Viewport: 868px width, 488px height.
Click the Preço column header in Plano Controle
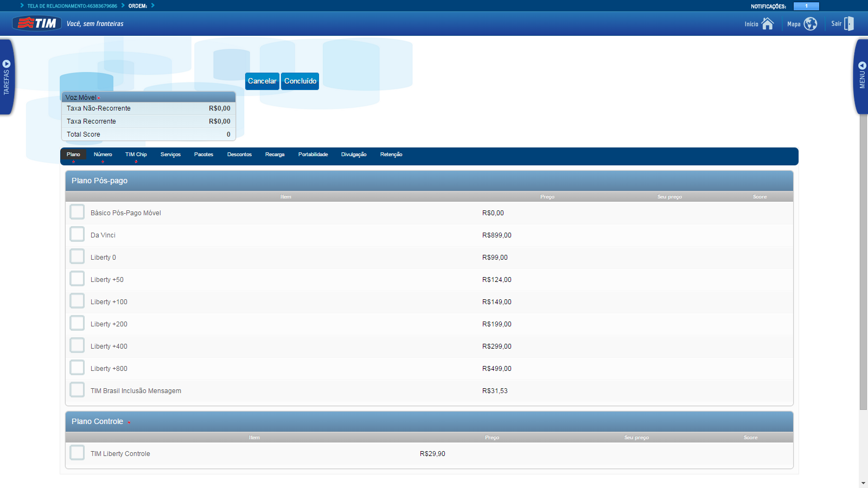click(x=492, y=438)
